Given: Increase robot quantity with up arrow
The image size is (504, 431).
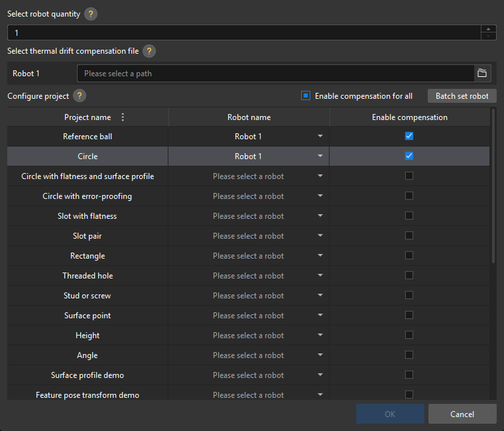Looking at the screenshot, I should click(x=488, y=29).
